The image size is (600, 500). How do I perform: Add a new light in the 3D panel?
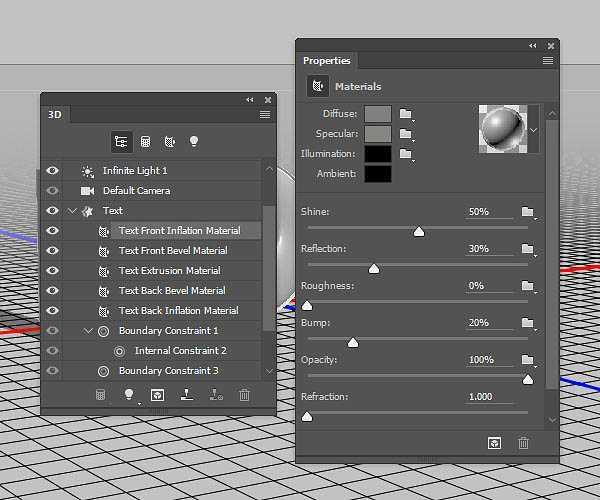(x=129, y=394)
